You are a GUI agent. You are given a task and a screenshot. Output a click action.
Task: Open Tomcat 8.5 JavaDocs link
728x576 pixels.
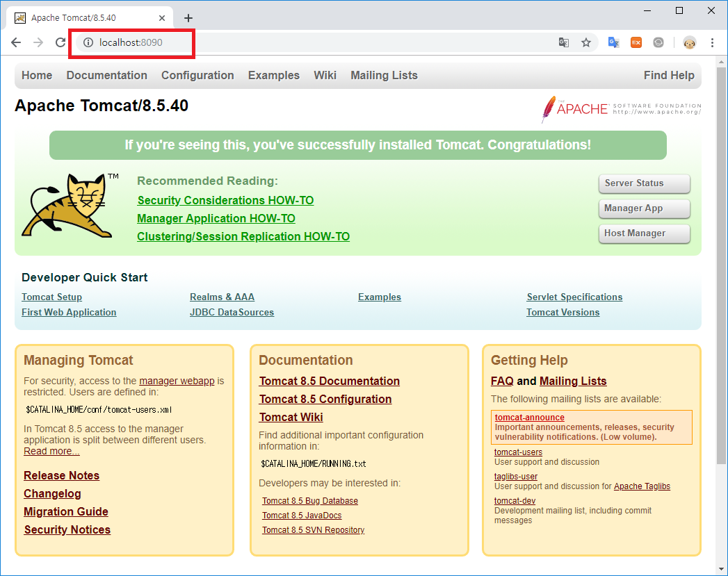302,516
